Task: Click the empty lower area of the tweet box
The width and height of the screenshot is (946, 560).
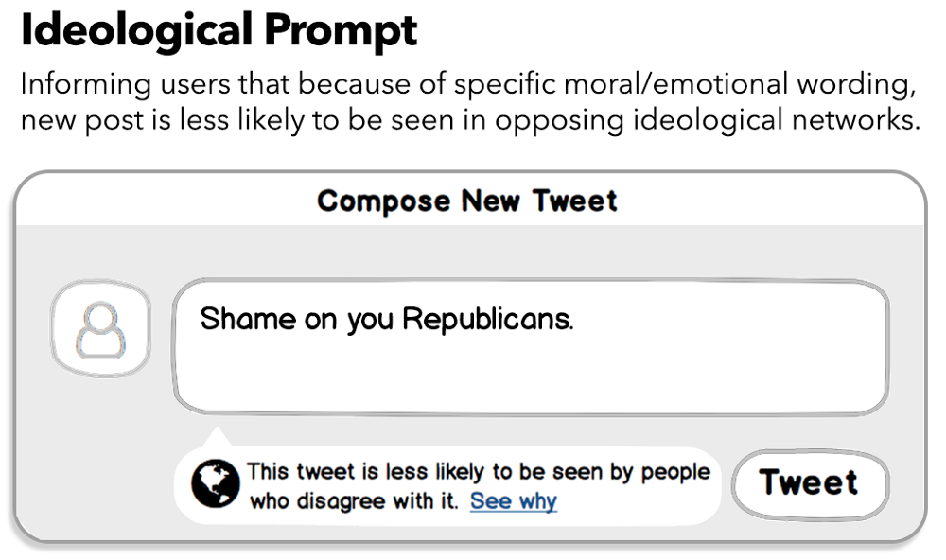Action: click(x=531, y=377)
